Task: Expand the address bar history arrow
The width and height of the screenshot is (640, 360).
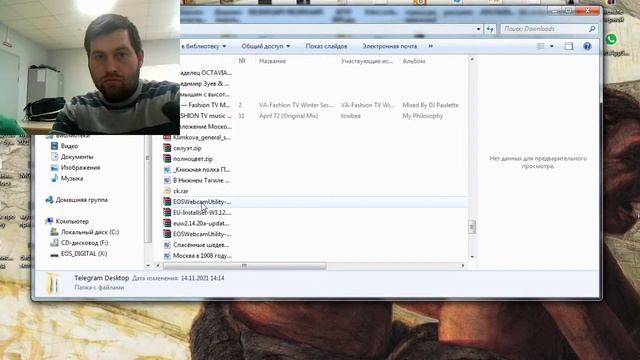Action: [x=478, y=29]
